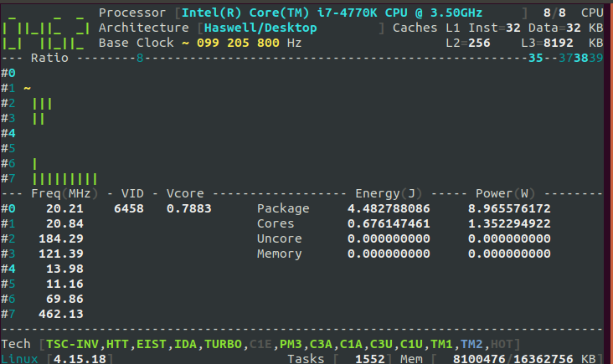Click the processor name Intel(R) Core(TM) i7-4770K

tap(280, 13)
